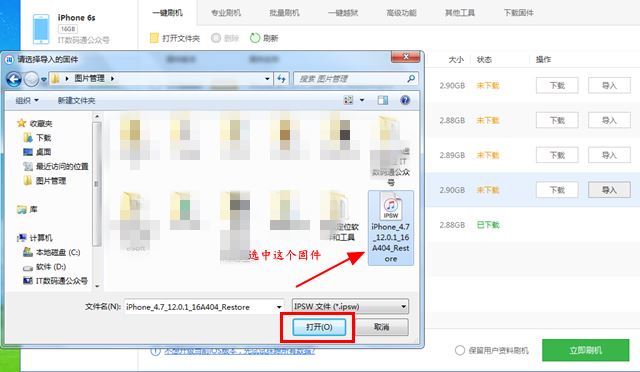The width and height of the screenshot is (640, 372).
Task: Click the info icon beside bottom link
Action: tap(156, 351)
